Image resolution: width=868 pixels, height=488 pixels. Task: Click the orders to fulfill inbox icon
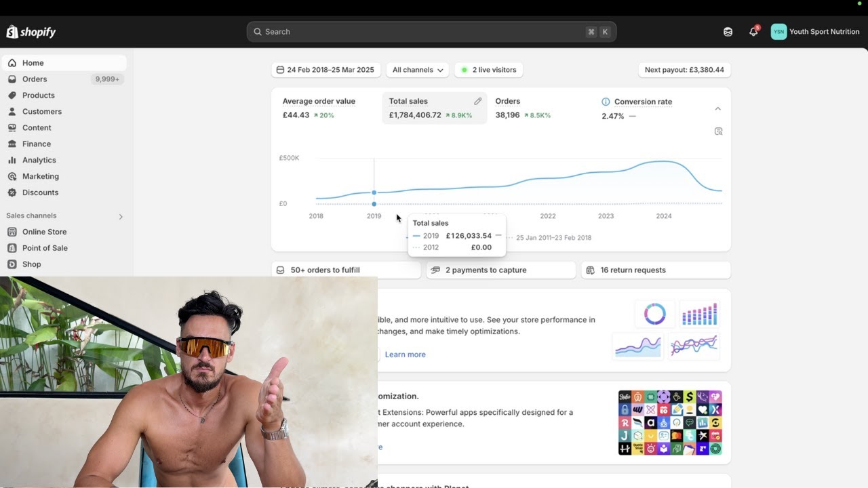point(281,270)
